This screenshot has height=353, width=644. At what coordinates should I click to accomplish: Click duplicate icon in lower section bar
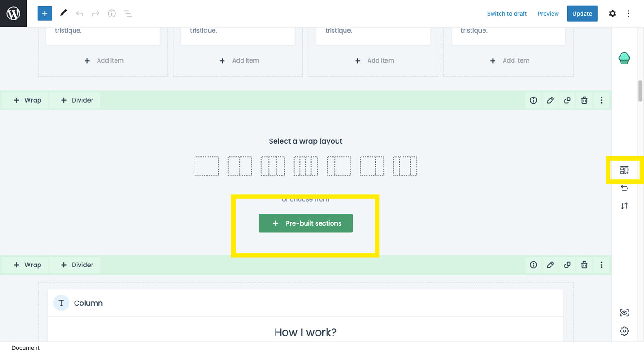[568, 265]
